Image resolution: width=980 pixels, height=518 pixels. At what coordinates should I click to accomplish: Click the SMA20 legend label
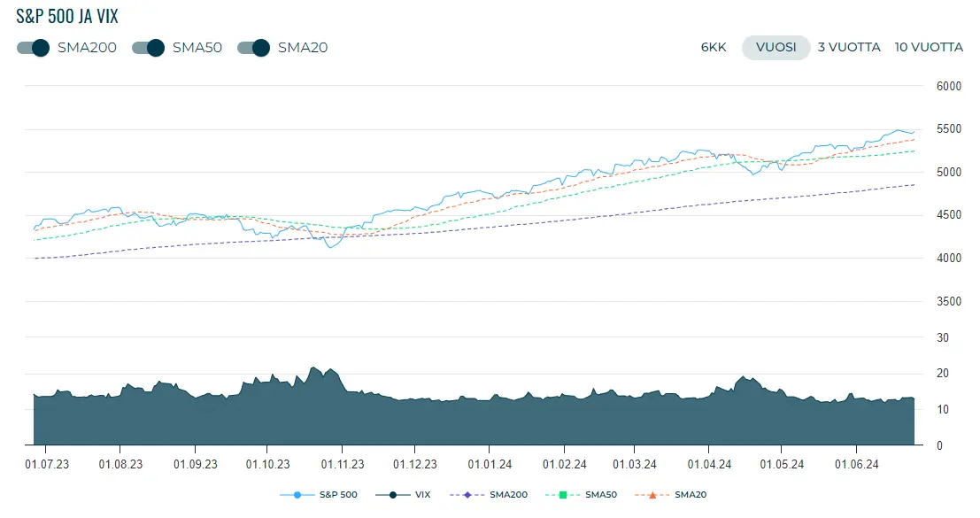point(691,495)
